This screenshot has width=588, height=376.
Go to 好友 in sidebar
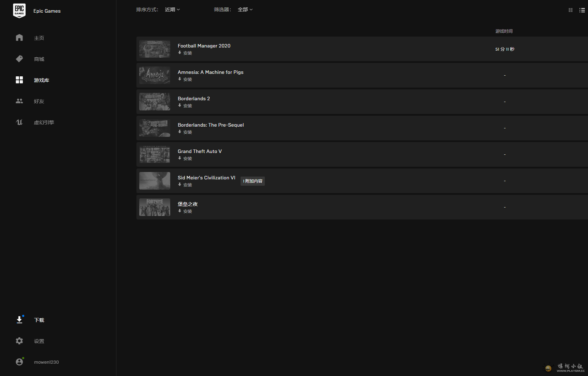pyautogui.click(x=39, y=101)
